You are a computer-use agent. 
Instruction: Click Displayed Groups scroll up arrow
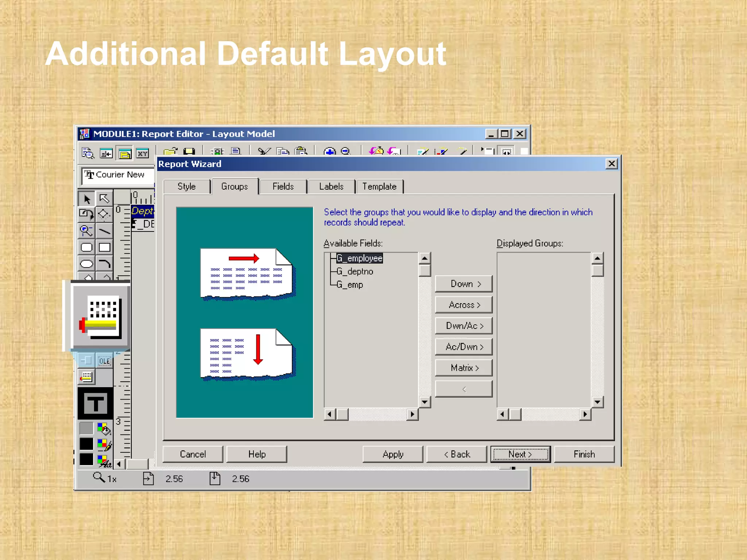click(597, 258)
